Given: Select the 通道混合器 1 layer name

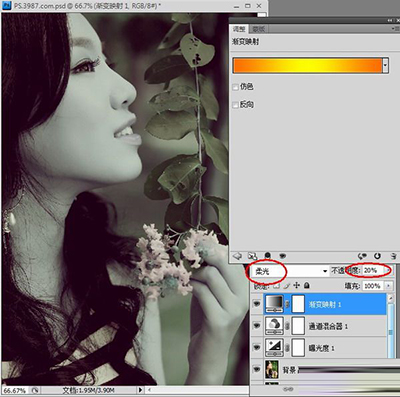Looking at the screenshot, I should click(328, 326).
